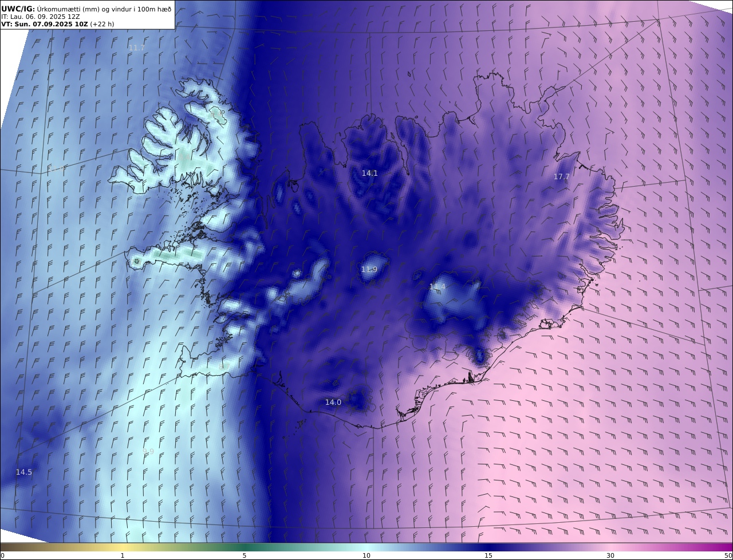This screenshot has width=733, height=560.
Task: Click the 11.7 value label
Action: [x=137, y=48]
